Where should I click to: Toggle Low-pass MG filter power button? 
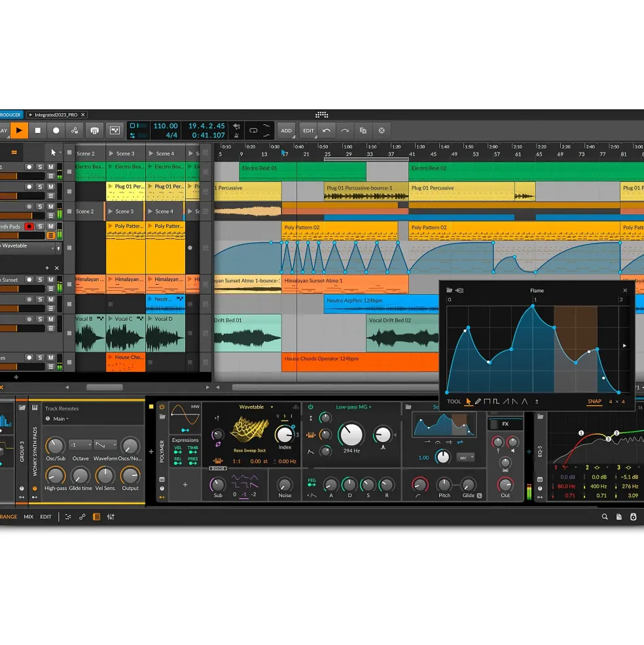tap(310, 407)
